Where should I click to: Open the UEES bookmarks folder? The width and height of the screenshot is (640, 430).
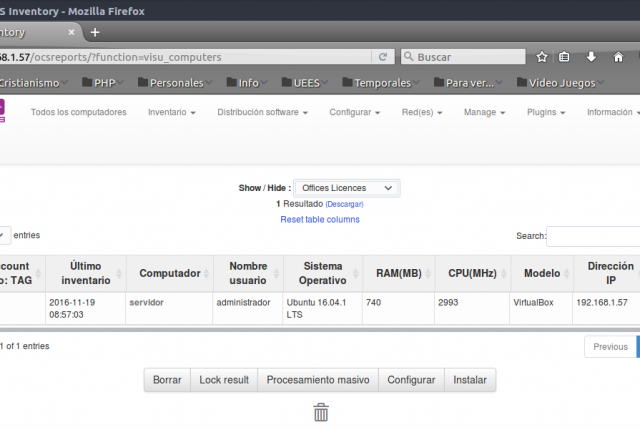[x=304, y=83]
